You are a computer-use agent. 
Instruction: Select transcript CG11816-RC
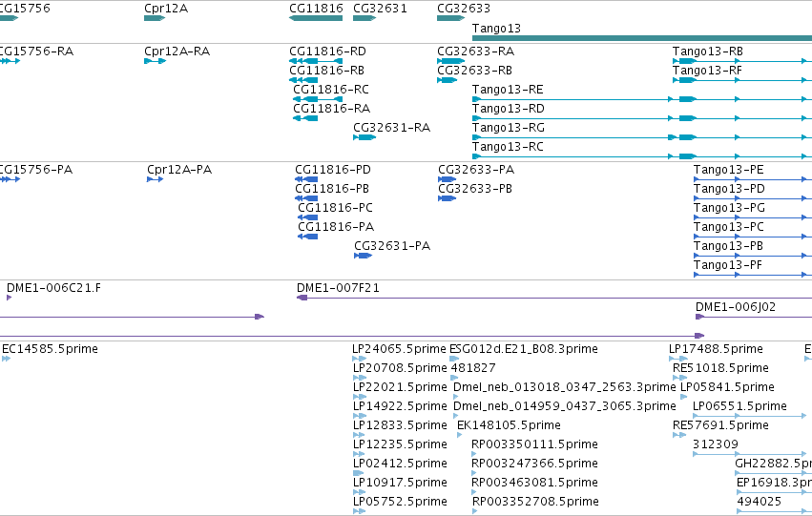point(331,90)
